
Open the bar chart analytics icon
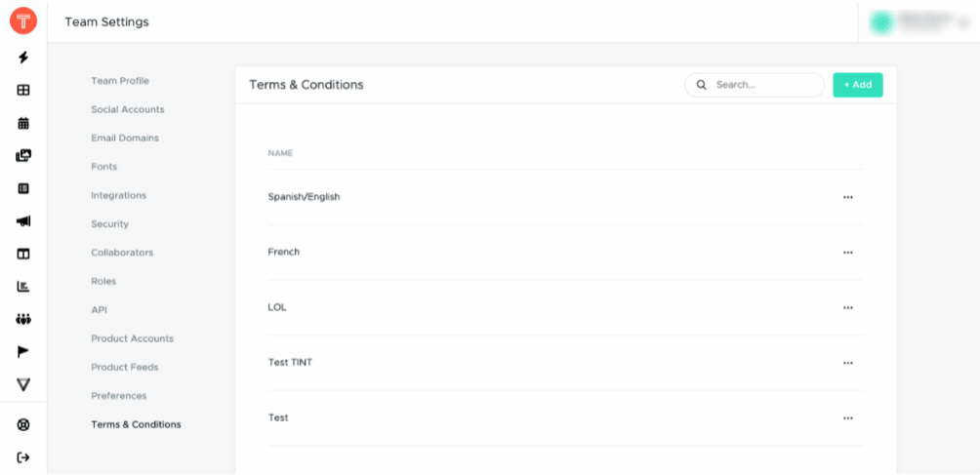click(23, 287)
